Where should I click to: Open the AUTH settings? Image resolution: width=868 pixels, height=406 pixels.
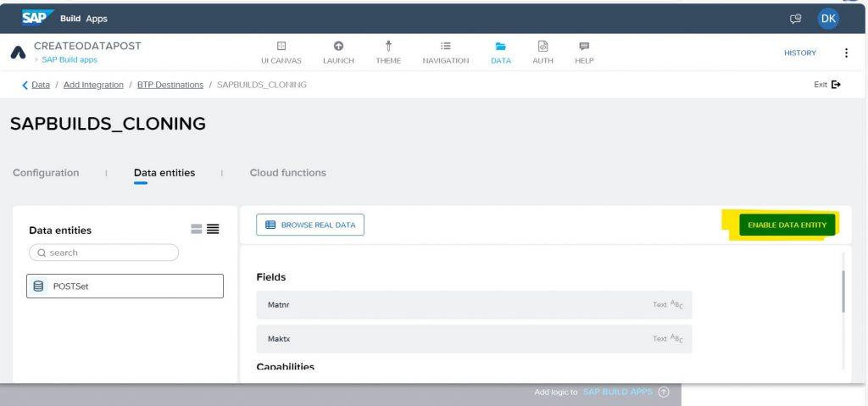click(542, 53)
